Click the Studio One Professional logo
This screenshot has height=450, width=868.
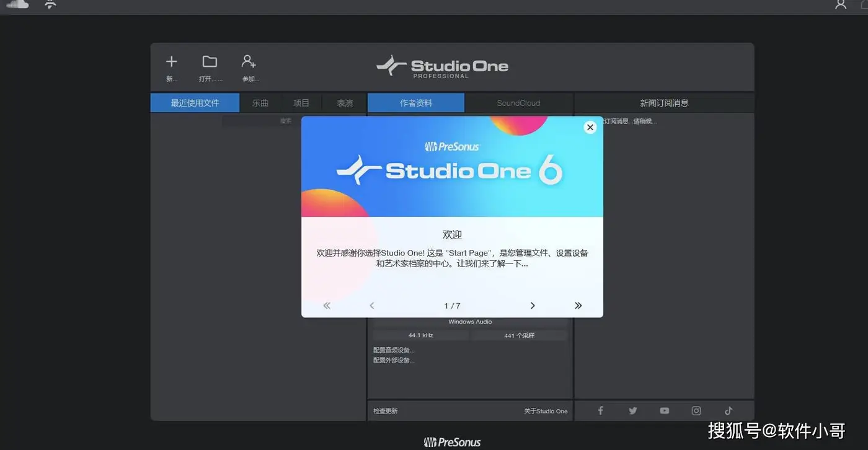[x=442, y=67]
